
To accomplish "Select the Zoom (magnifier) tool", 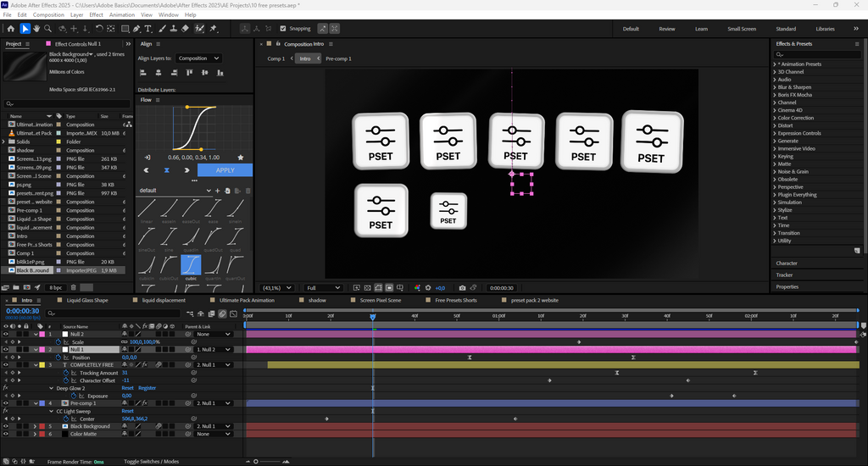I will 48,29.
